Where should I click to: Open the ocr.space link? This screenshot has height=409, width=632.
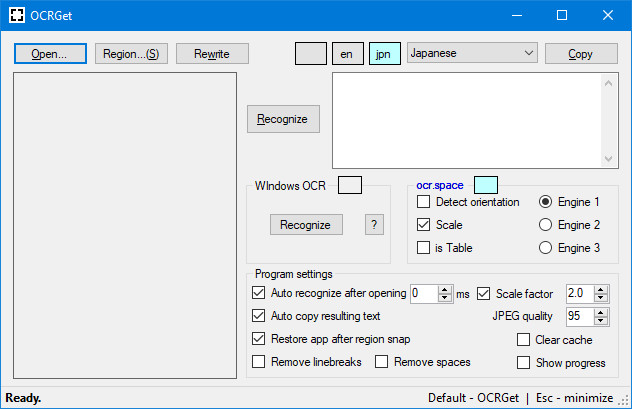[x=440, y=185]
